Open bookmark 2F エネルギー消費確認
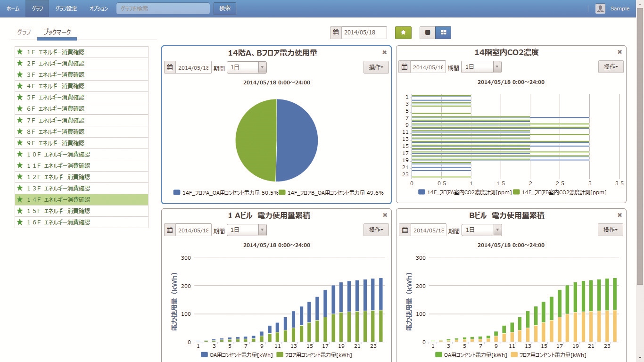The width and height of the screenshot is (644, 362). click(x=82, y=63)
